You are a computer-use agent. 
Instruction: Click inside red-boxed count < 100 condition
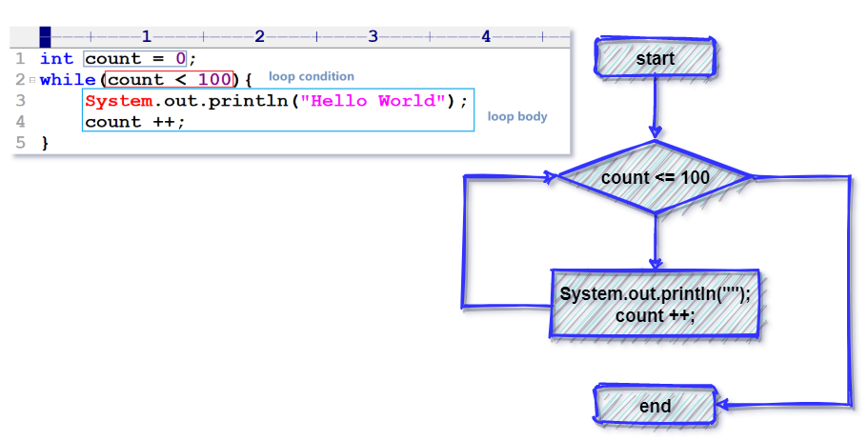[x=170, y=80]
